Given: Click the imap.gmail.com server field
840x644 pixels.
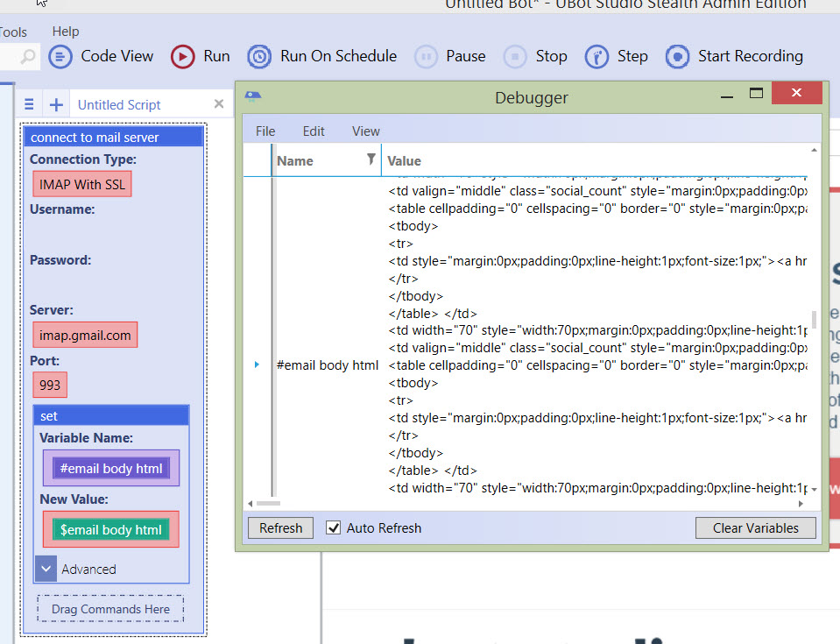Looking at the screenshot, I should [85, 335].
